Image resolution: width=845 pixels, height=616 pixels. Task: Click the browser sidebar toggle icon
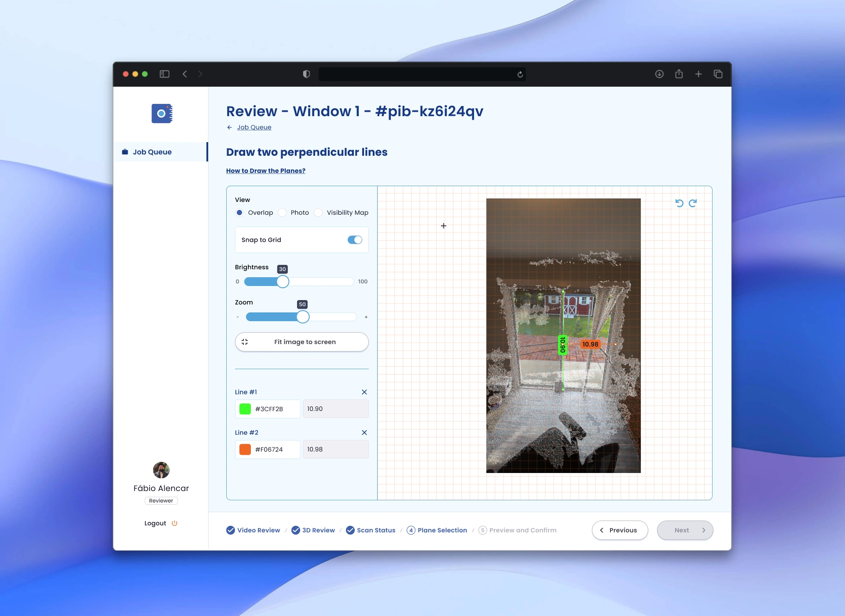[x=165, y=74]
